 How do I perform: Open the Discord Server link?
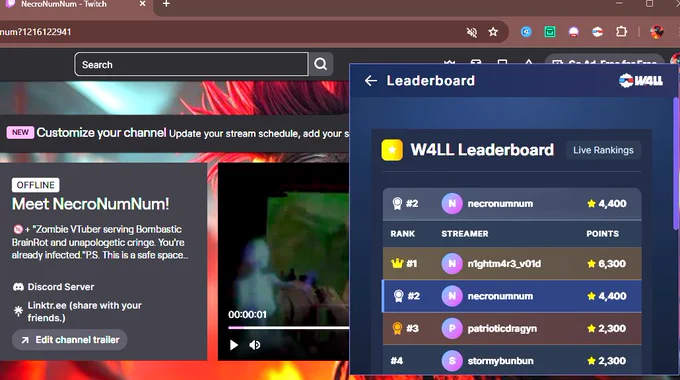pos(61,287)
